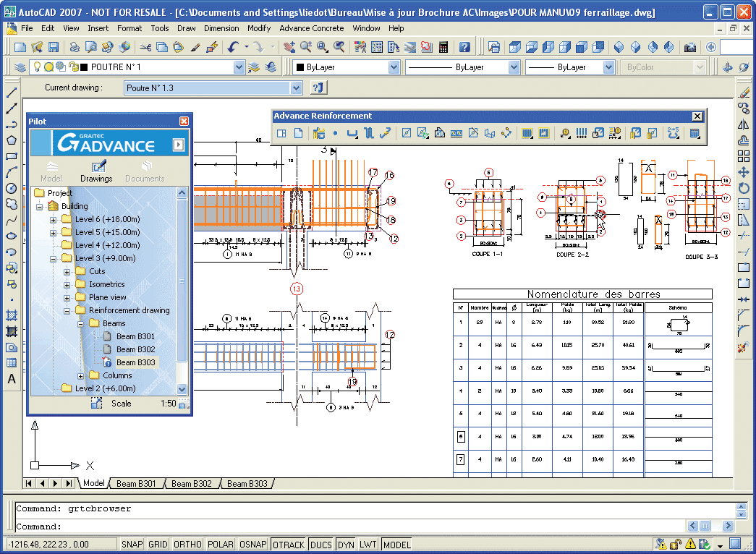Viewport: 756px width, 554px height.
Task: Select Beam B303 in the tree
Action: pos(135,362)
